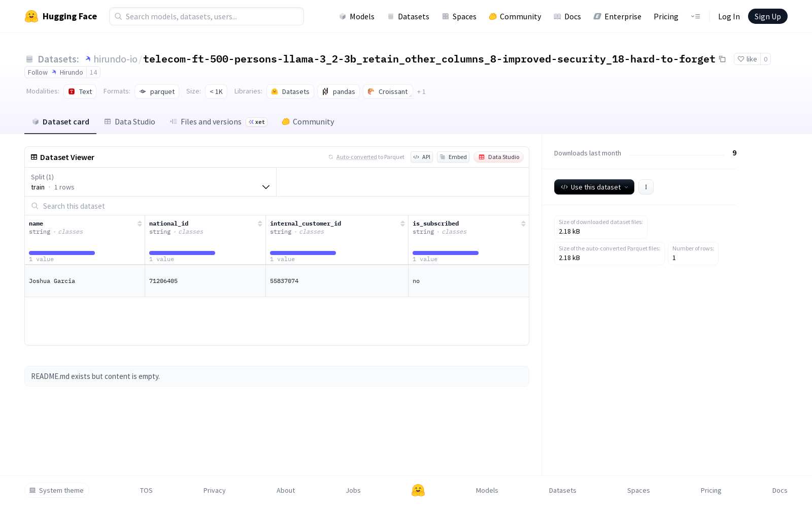The image size is (812, 508).
Task: Like this dataset with heart button
Action: coord(747,59)
